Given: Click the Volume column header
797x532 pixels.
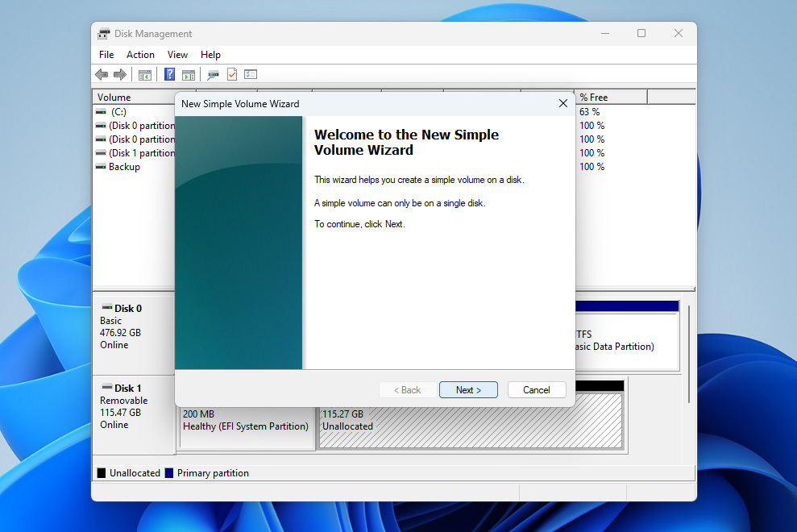Looking at the screenshot, I should coord(117,96).
